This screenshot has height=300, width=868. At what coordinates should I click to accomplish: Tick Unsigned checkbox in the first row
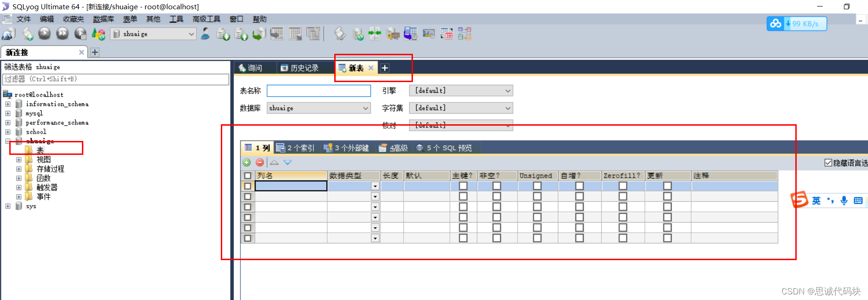[x=537, y=186]
